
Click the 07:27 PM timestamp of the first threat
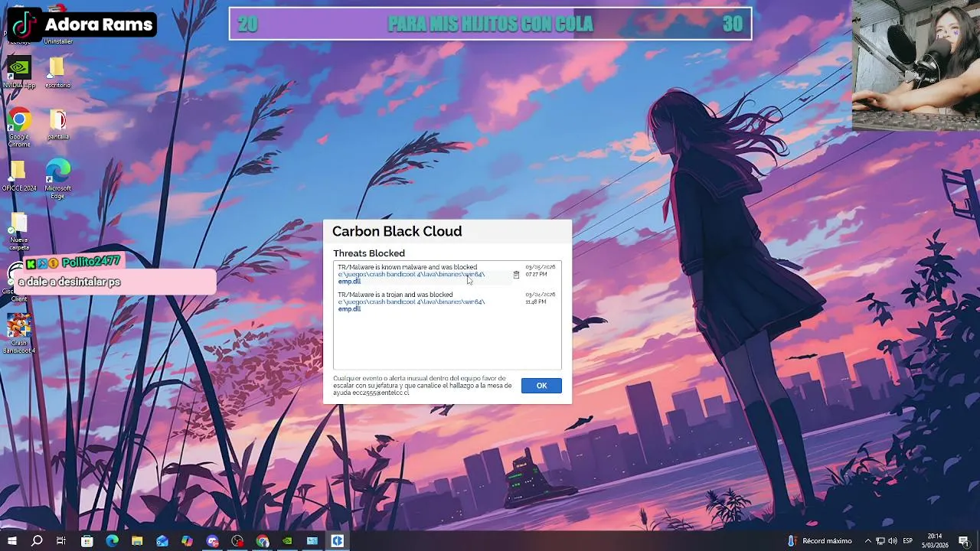click(x=536, y=274)
